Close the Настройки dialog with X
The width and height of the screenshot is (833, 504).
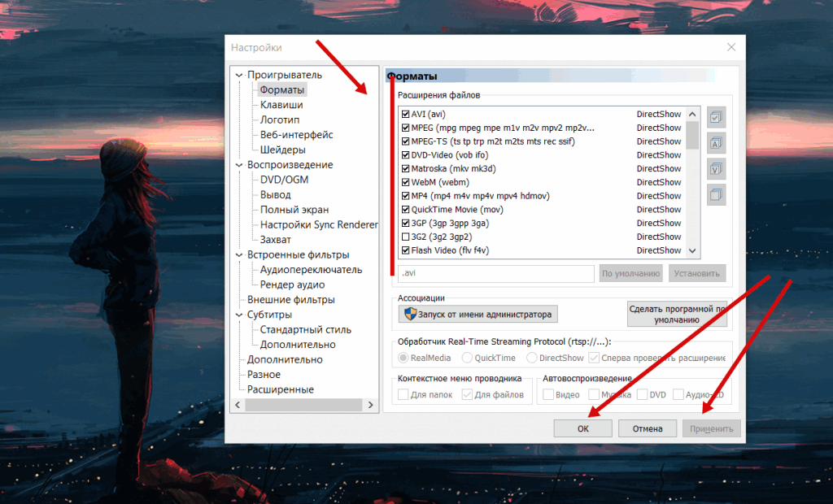pos(731,48)
